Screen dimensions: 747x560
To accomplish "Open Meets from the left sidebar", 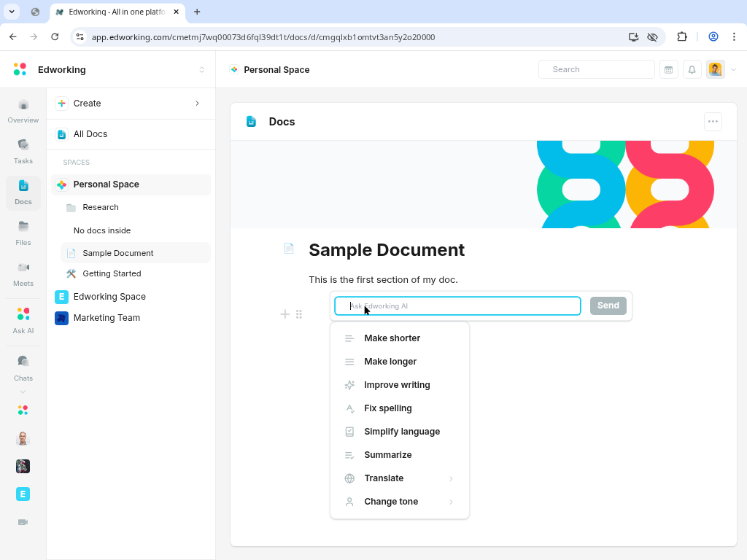I will point(23,273).
